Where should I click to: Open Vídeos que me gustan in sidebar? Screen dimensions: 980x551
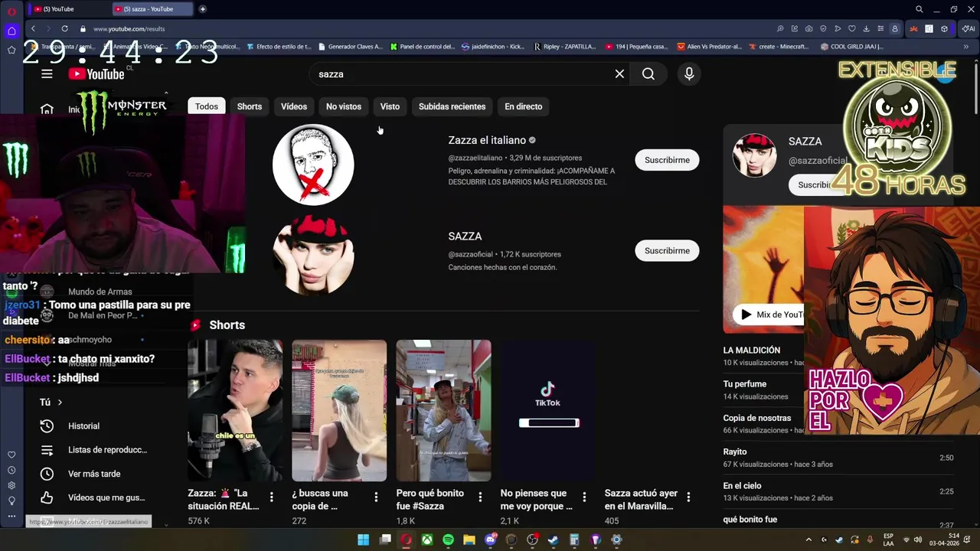tap(93, 497)
